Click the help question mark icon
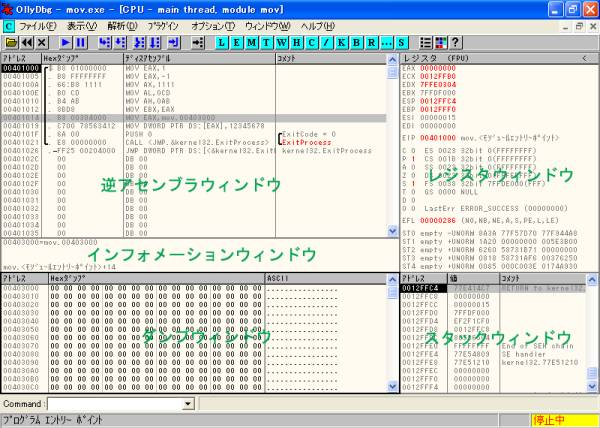600x428 pixels. coord(455,43)
